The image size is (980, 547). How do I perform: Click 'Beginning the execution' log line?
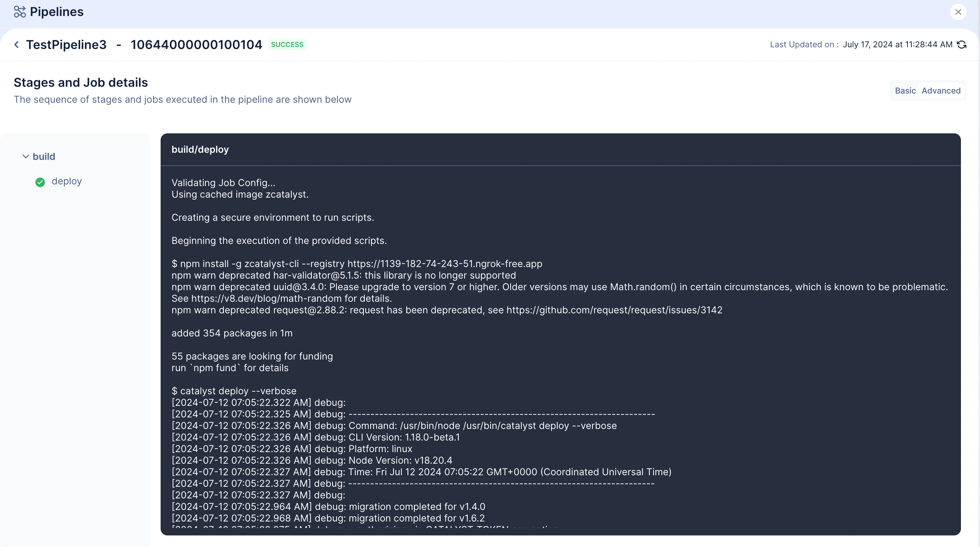(279, 241)
